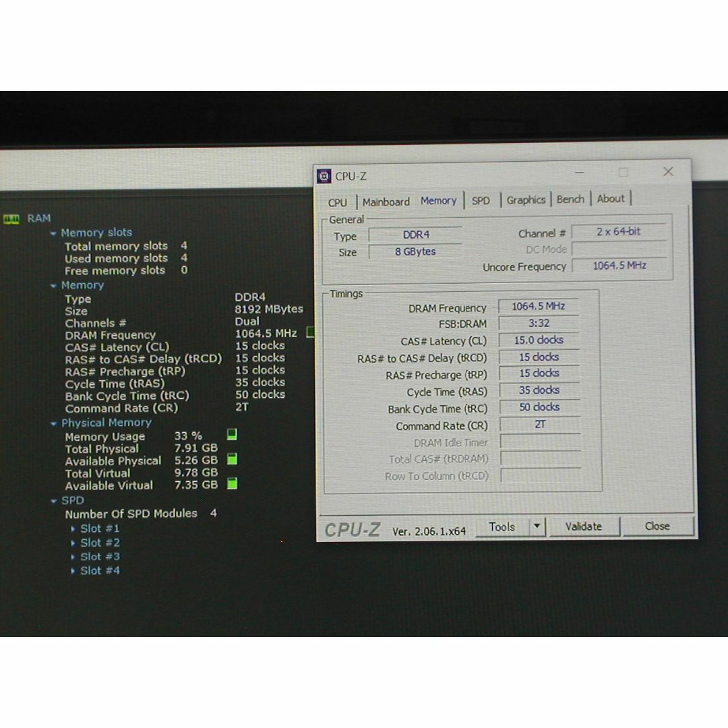Click the RAM heading in Speccy
The image size is (728, 728).
click(x=39, y=218)
